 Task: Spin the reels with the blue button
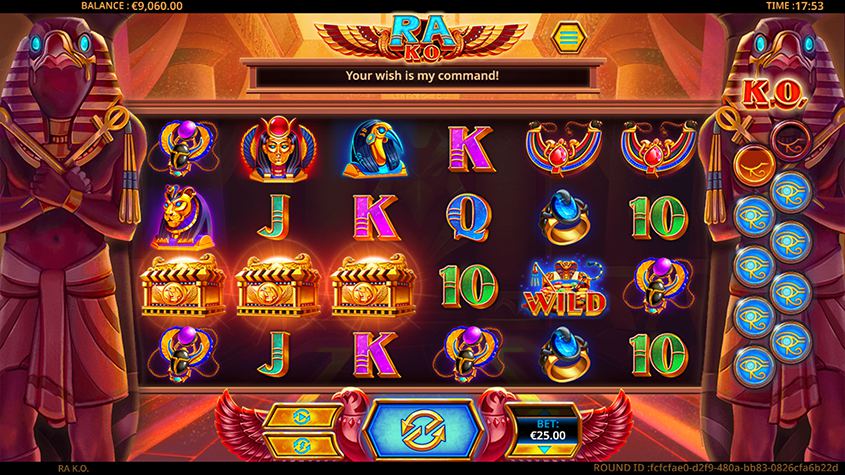tap(422, 430)
